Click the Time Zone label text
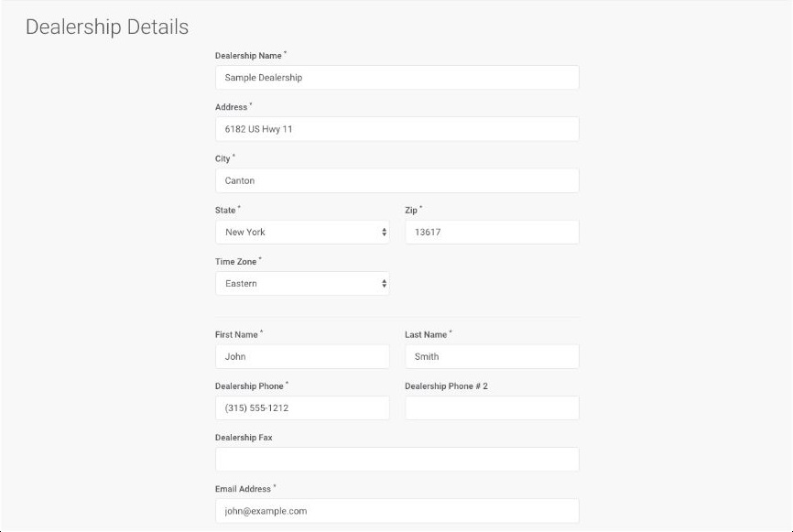Screen dimensions: 793x532 coord(235,262)
